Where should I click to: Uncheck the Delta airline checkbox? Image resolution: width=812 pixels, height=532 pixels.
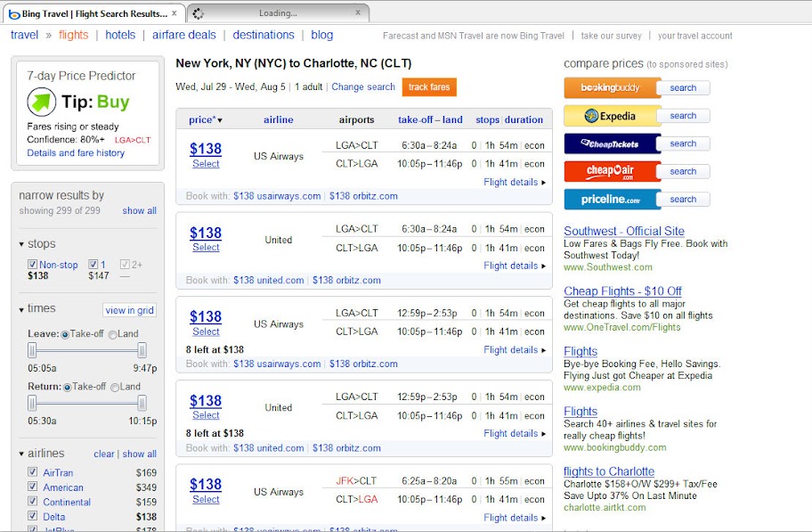(33, 515)
